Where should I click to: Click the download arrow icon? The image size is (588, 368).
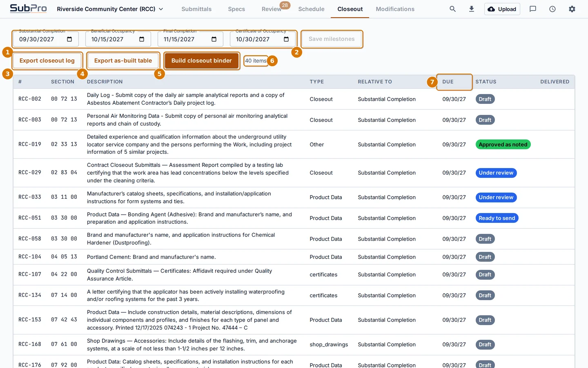(472, 9)
